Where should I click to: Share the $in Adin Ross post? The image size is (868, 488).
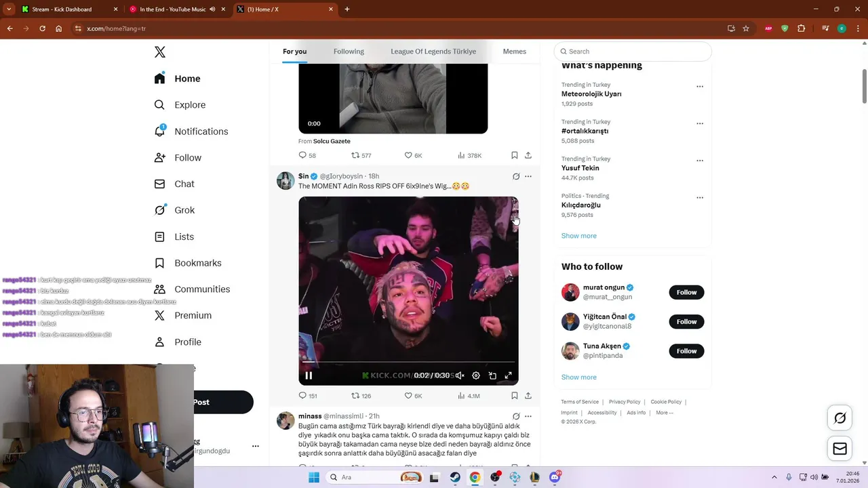(x=528, y=396)
